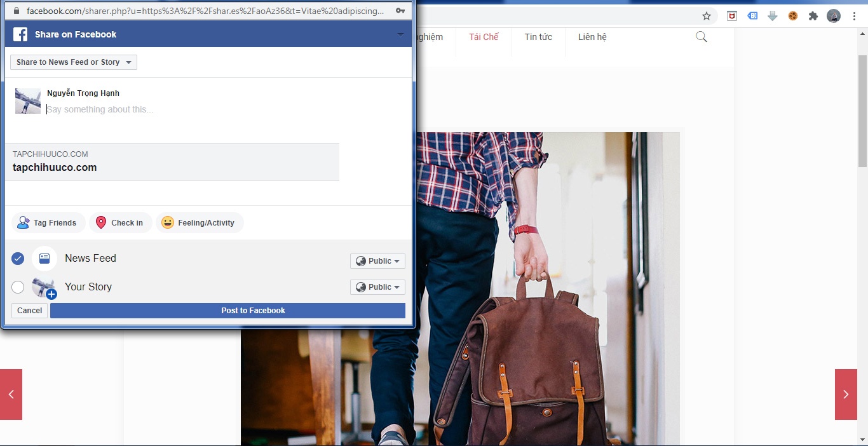This screenshot has width=868, height=446.
Task: Click the download arrow extension icon
Action: (x=773, y=16)
